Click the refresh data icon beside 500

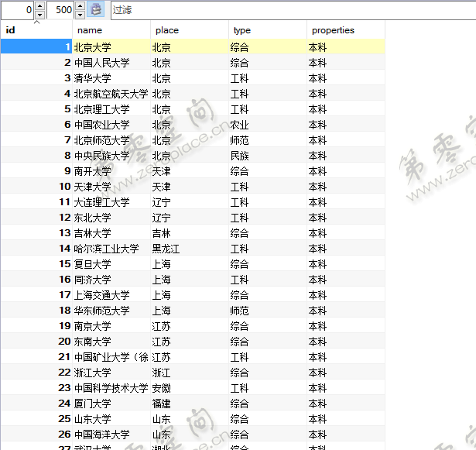tap(96, 9)
